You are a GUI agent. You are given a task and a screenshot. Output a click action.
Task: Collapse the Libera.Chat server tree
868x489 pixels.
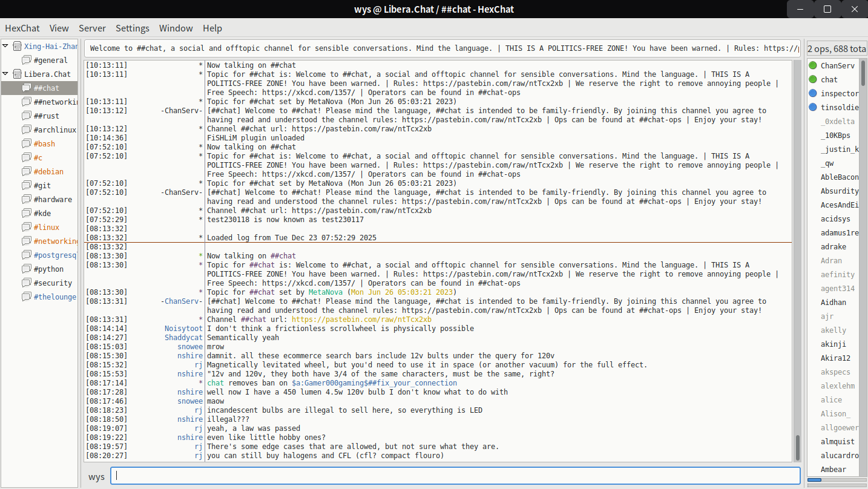5,74
